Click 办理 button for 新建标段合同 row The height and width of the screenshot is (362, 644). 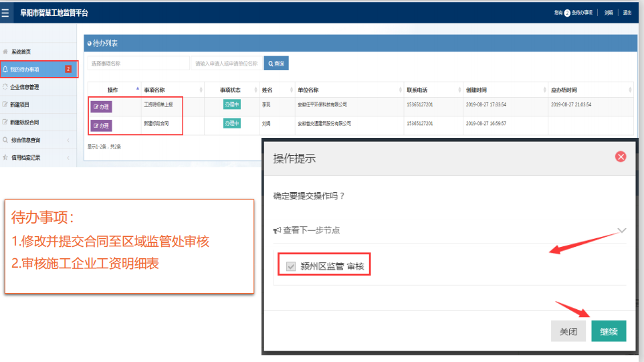(102, 125)
